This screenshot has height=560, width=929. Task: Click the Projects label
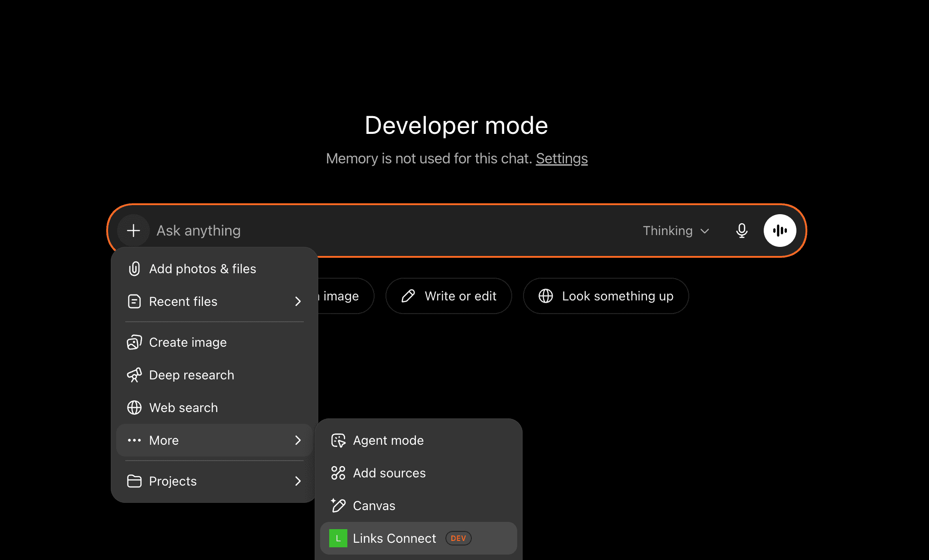tap(173, 481)
